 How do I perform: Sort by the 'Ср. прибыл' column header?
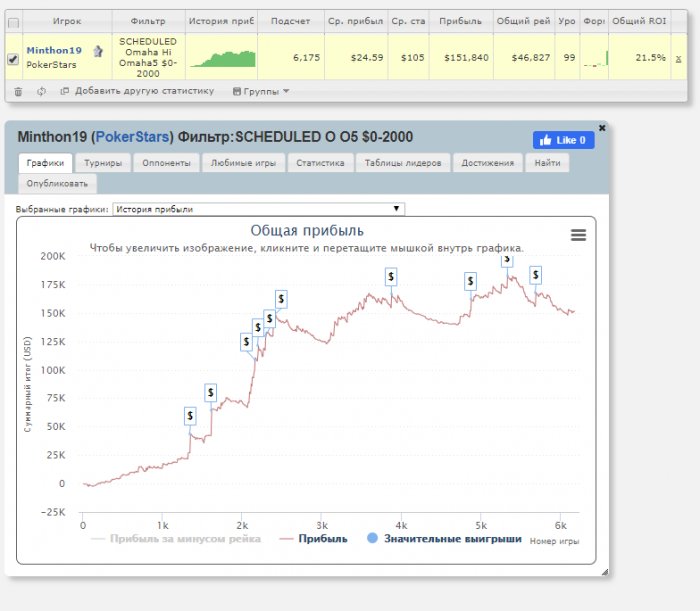(356, 21)
